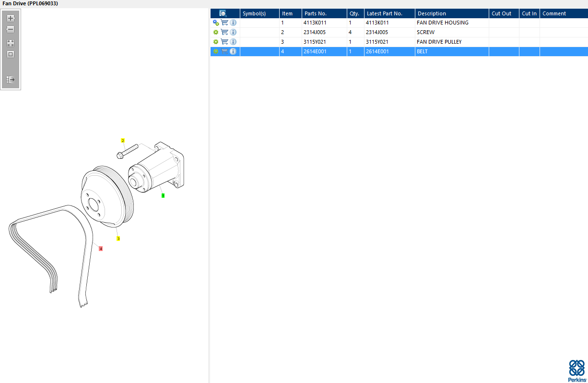Click the Cut In column header

pyautogui.click(x=529, y=13)
